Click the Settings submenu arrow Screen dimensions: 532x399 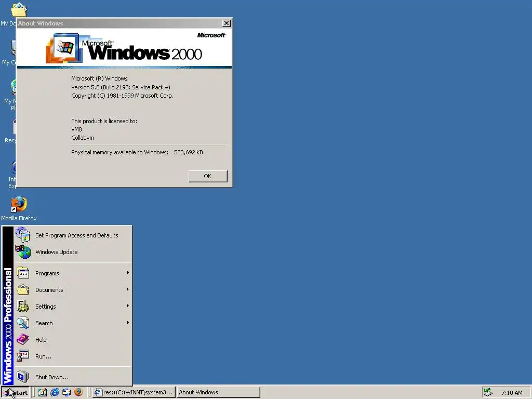128,306
